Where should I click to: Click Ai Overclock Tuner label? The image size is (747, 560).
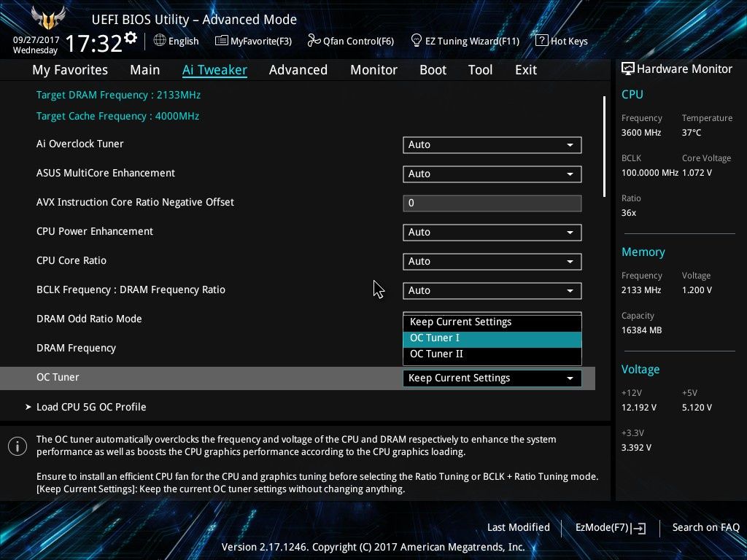coord(80,144)
